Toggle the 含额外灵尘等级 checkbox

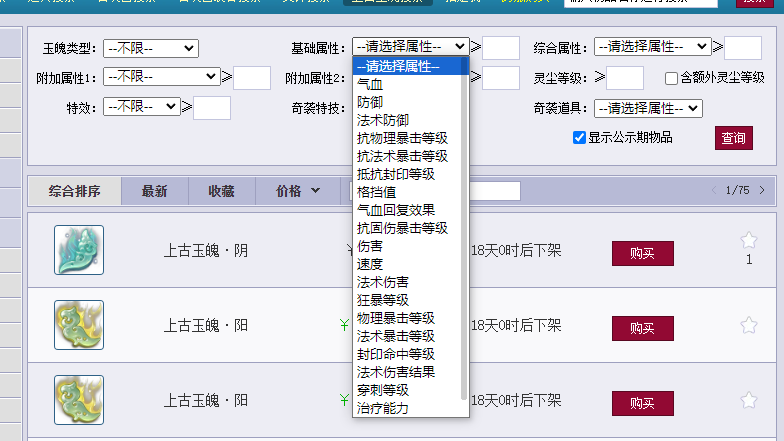click(x=672, y=78)
